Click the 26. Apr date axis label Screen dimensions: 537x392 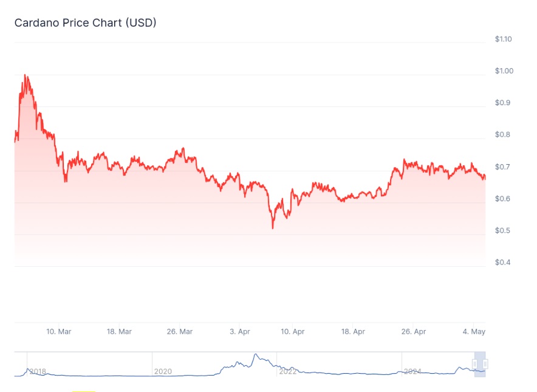pos(414,331)
